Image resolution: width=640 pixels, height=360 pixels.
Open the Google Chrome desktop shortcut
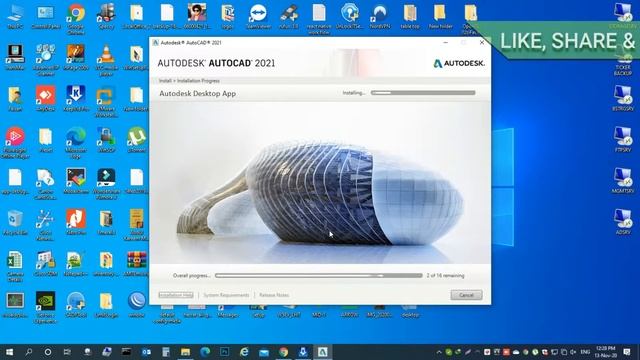(x=76, y=19)
